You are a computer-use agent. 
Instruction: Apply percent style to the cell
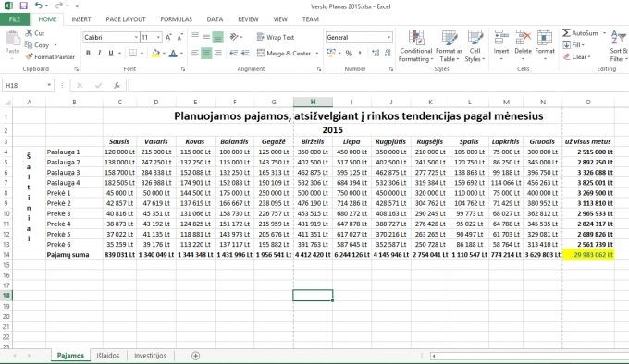tap(349, 53)
